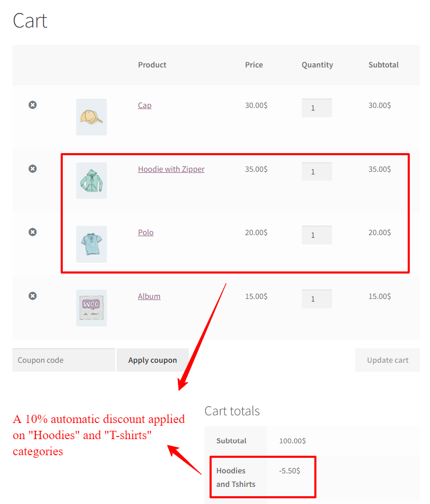Click the Update cart button
The image size is (430, 504).
[387, 360]
